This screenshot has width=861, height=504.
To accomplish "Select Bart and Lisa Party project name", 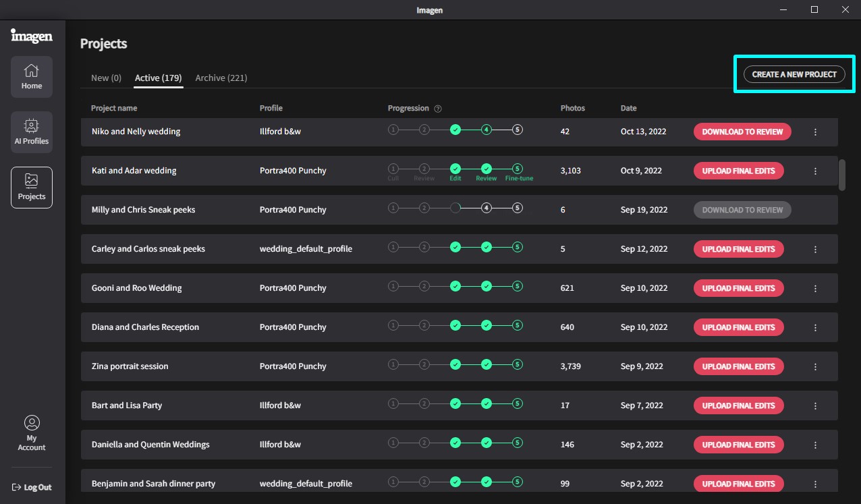I will point(127,405).
